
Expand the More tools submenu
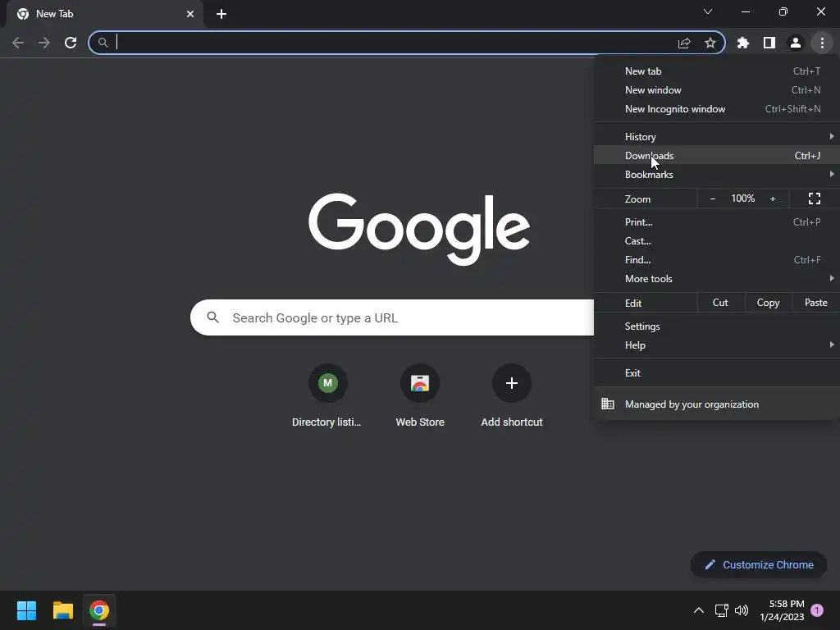[717, 279]
